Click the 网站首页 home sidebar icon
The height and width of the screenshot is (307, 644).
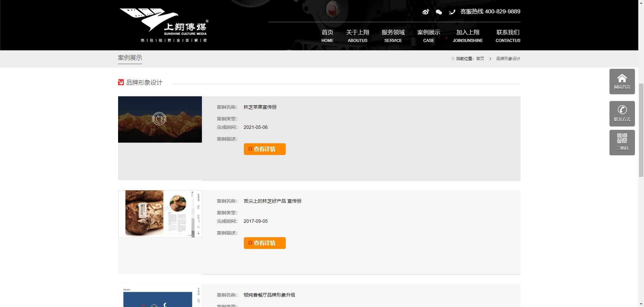(622, 82)
